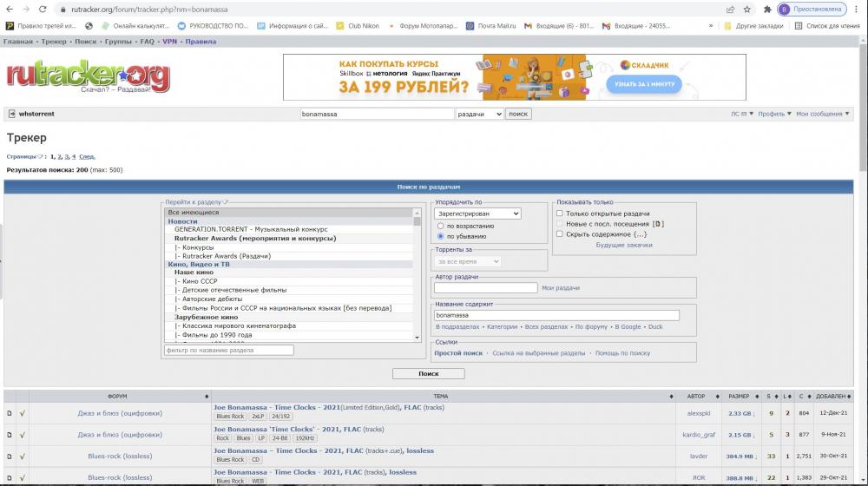Open the alexspkl row's topic-status page icon

point(10,413)
